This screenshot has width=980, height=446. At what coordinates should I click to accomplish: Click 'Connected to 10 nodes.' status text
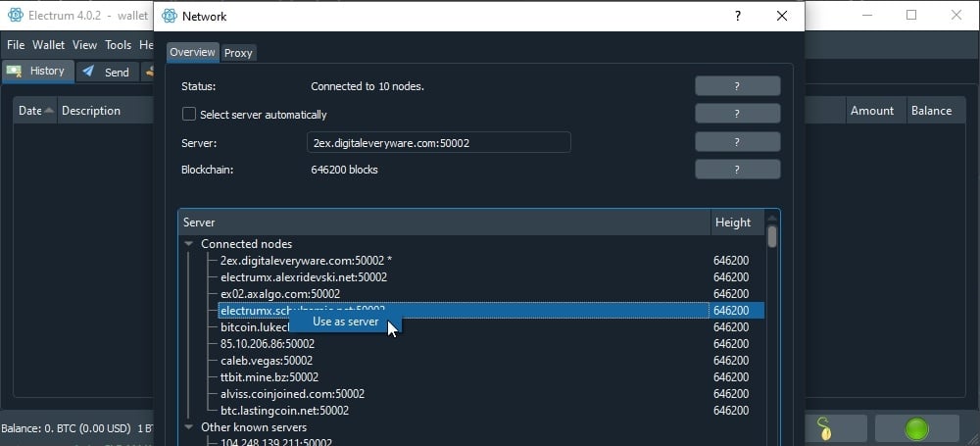pos(367,86)
